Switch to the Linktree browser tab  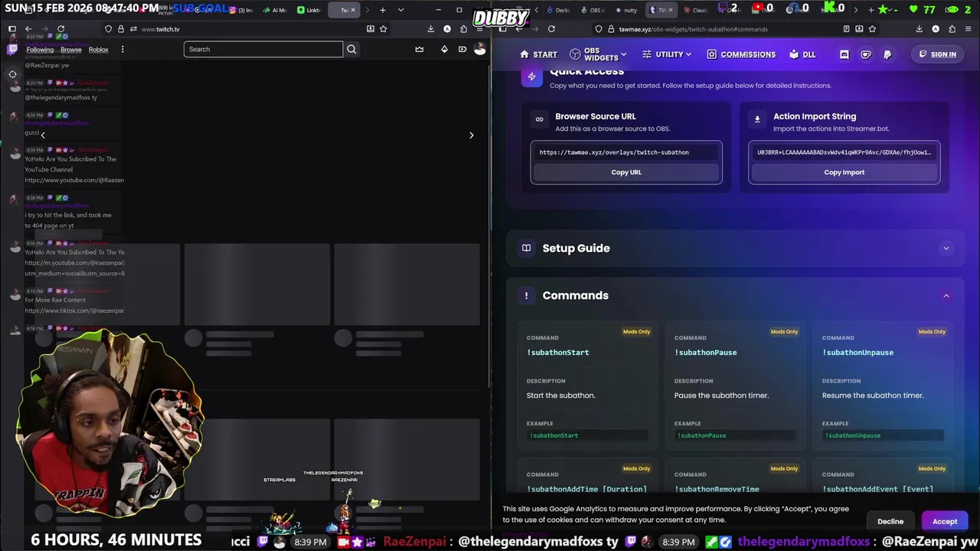(x=308, y=10)
